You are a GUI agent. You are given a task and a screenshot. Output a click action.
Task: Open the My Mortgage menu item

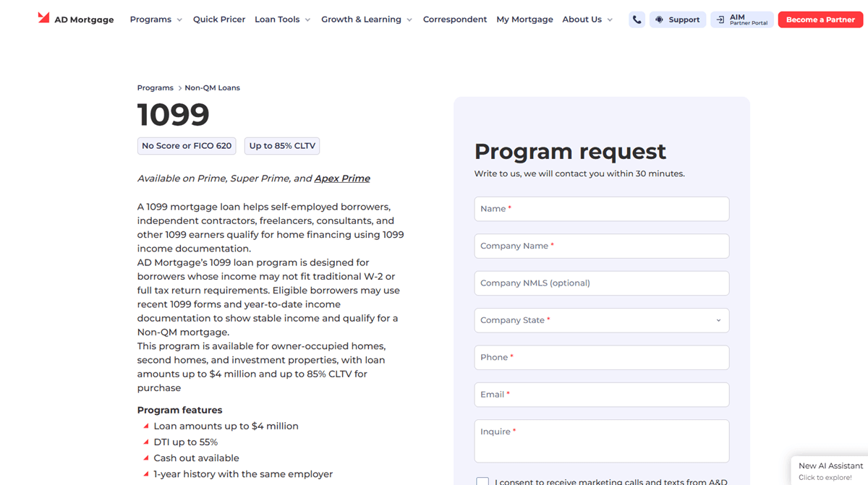[x=524, y=20]
